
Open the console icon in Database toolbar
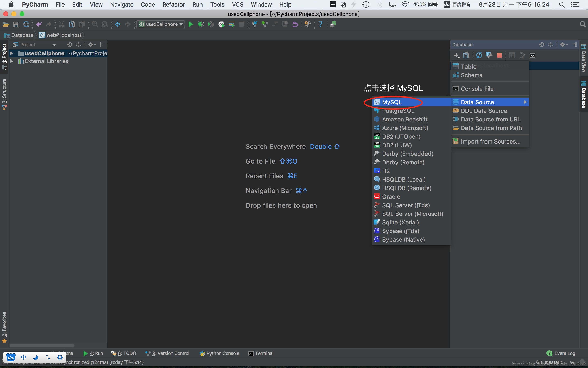pos(532,55)
